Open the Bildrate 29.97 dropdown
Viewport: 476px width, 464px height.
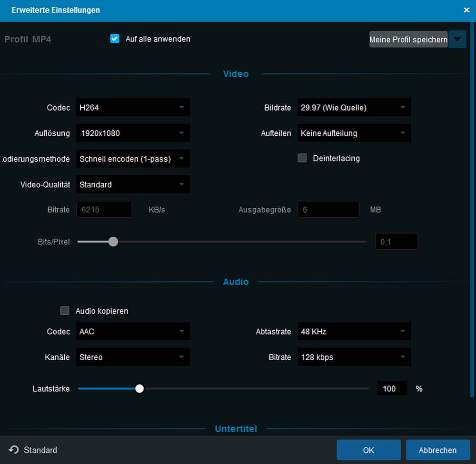pos(354,108)
